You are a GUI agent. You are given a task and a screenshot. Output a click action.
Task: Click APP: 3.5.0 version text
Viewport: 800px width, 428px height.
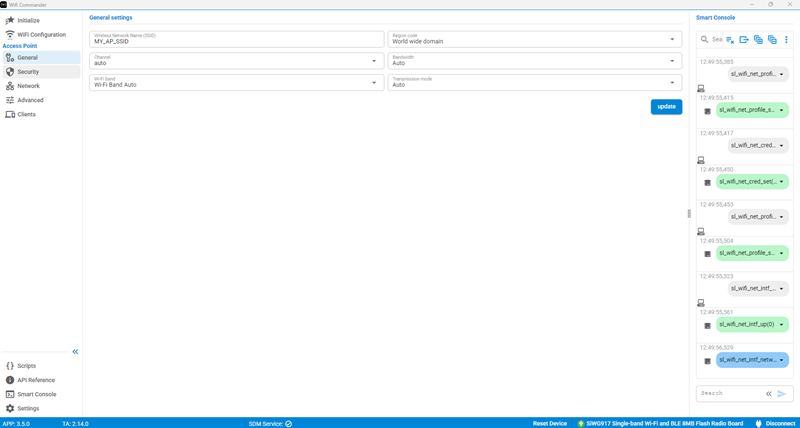15,423
